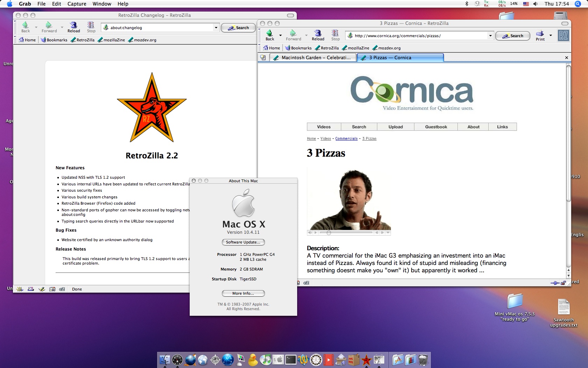Close the current tab in Cornica window
Image resolution: width=588 pixels, height=368 pixels.
(567, 57)
